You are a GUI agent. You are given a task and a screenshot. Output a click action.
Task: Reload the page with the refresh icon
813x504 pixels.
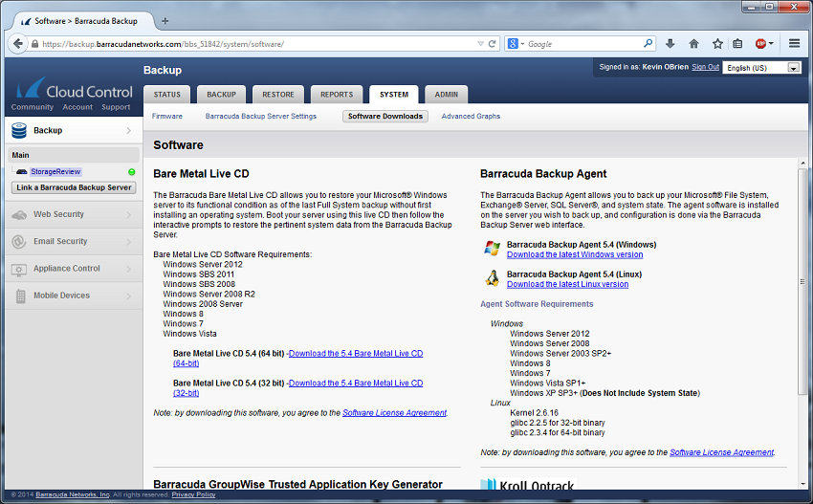tap(493, 44)
